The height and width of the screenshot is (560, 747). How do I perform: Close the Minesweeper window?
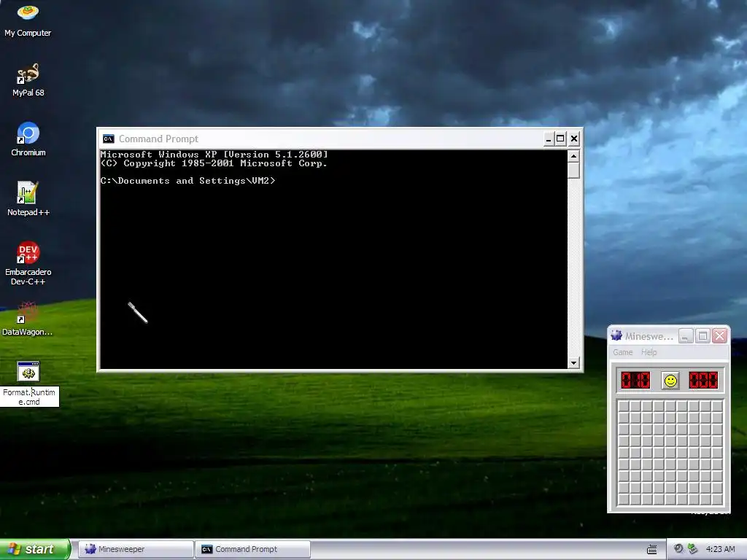pos(719,336)
